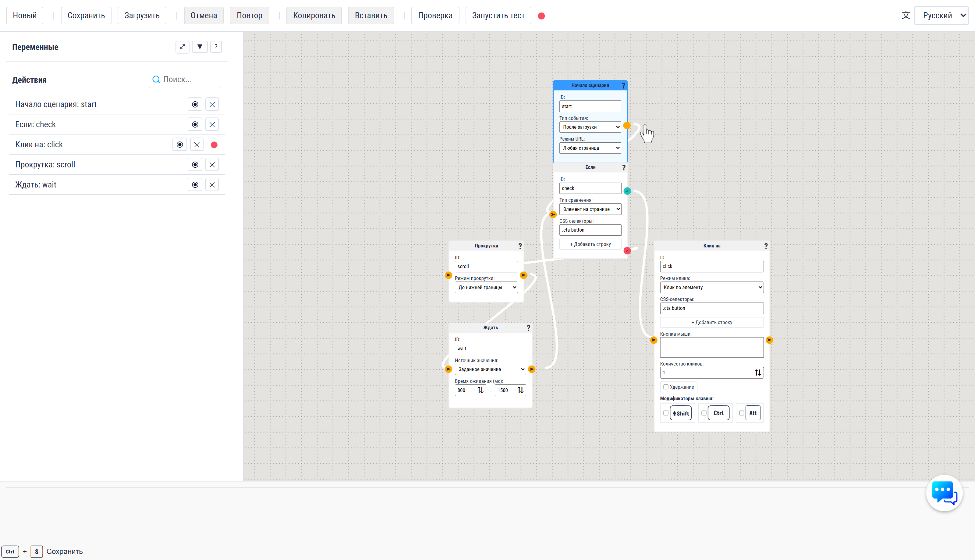Open help for the Переменные panel
This screenshot has height=560, width=975.
click(216, 47)
